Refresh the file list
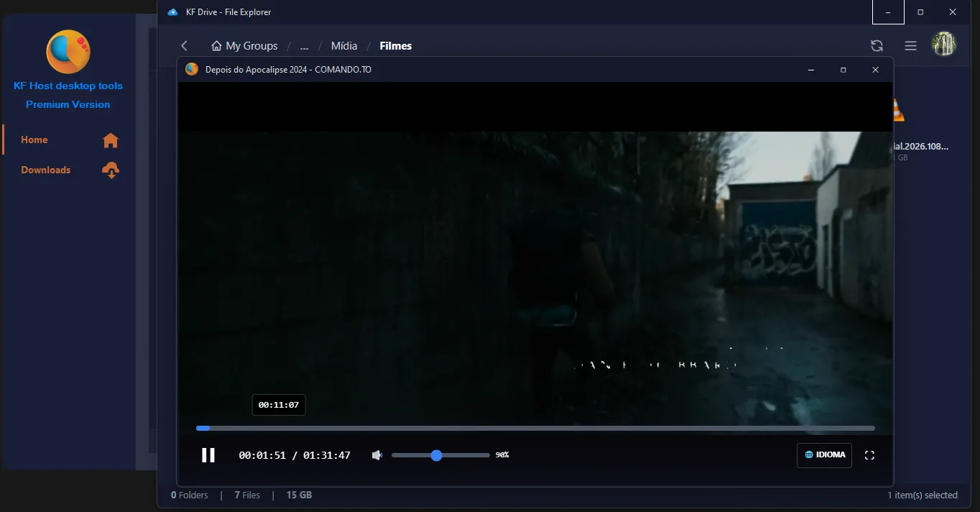 tap(877, 46)
